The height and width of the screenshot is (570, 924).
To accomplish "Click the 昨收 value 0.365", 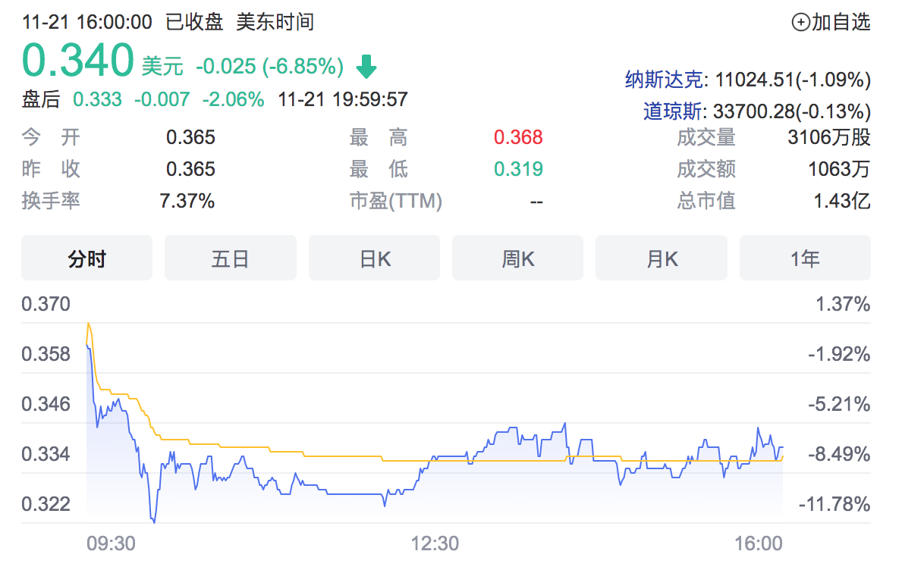I will pos(191,169).
